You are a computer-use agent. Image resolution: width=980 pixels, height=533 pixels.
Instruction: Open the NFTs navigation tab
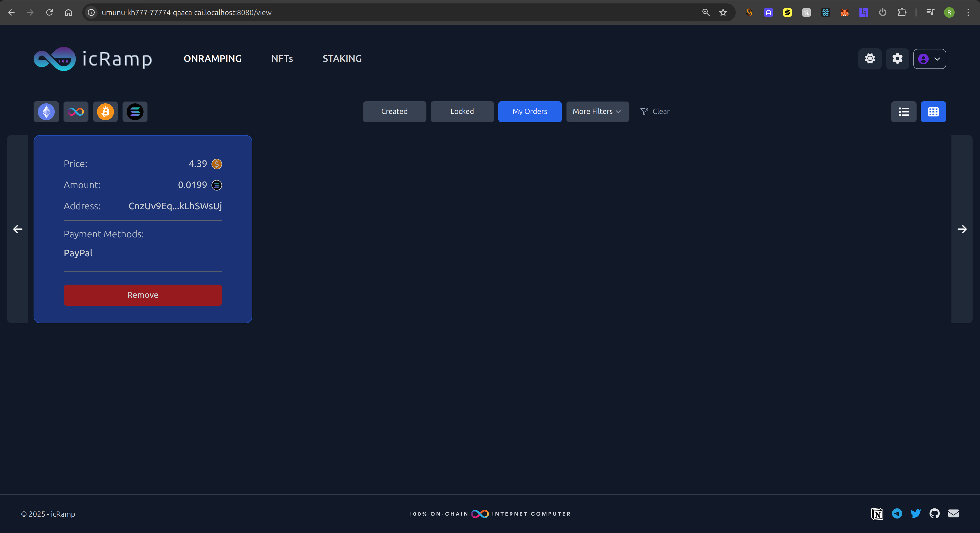click(282, 59)
